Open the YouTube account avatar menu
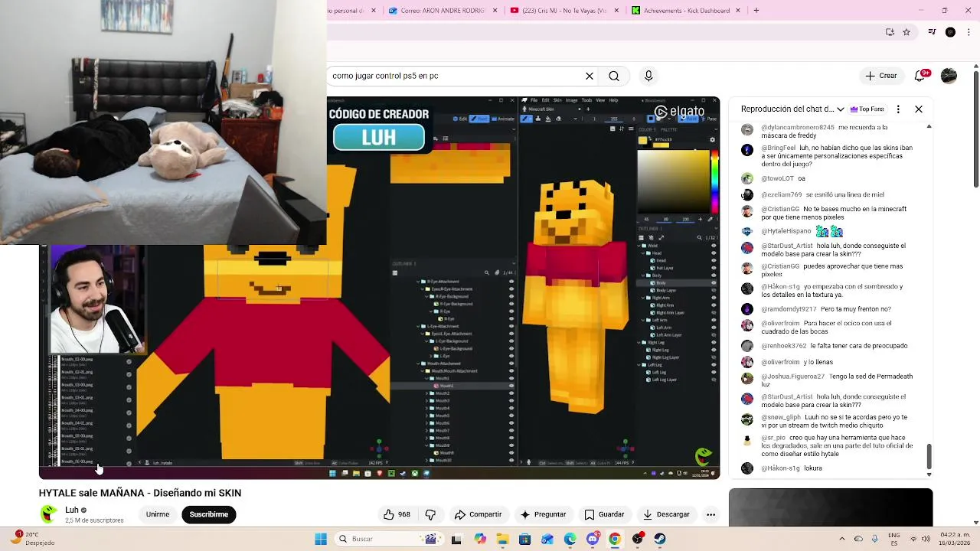Screen dimensions: 980x551 949,76
